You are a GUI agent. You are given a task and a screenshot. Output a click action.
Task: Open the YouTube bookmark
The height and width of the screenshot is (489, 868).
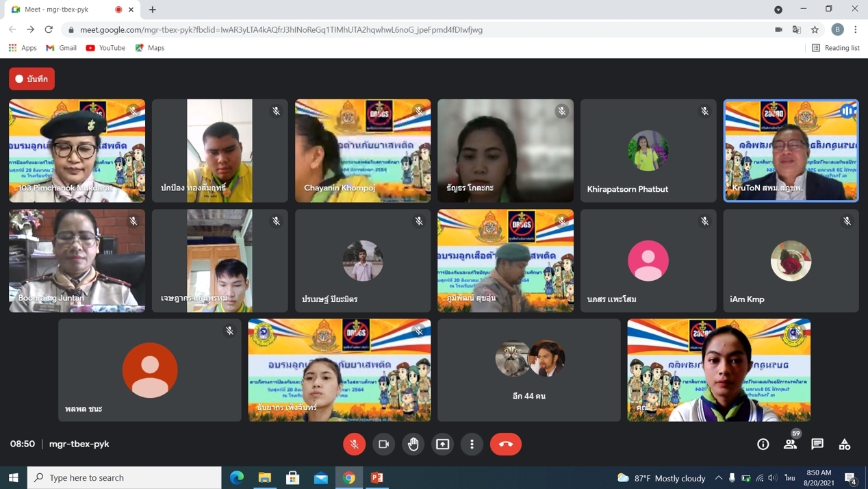click(x=105, y=48)
